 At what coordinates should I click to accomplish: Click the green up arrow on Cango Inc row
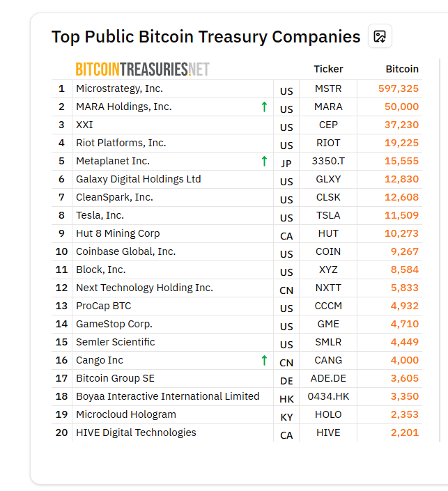264,360
